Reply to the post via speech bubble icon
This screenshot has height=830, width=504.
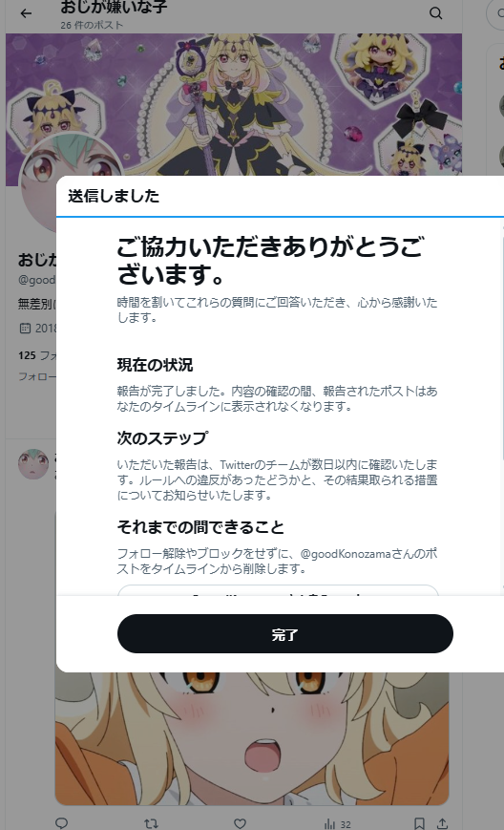click(x=61, y=823)
